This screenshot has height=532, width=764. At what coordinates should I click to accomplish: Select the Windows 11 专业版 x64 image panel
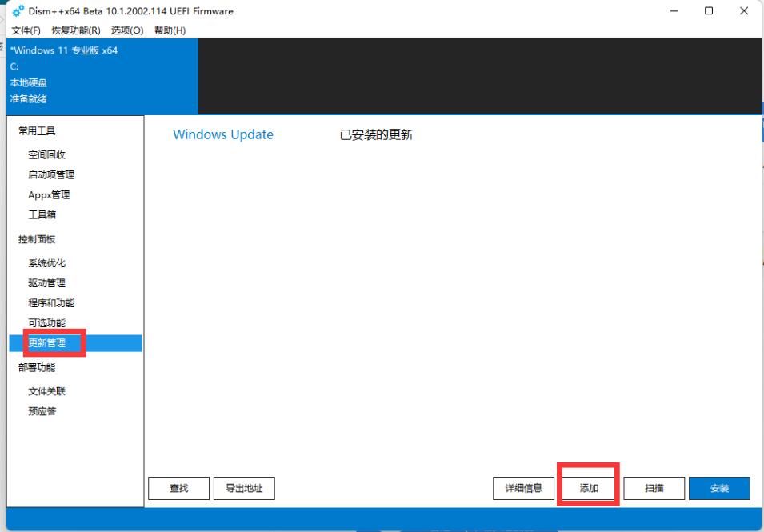pyautogui.click(x=98, y=76)
